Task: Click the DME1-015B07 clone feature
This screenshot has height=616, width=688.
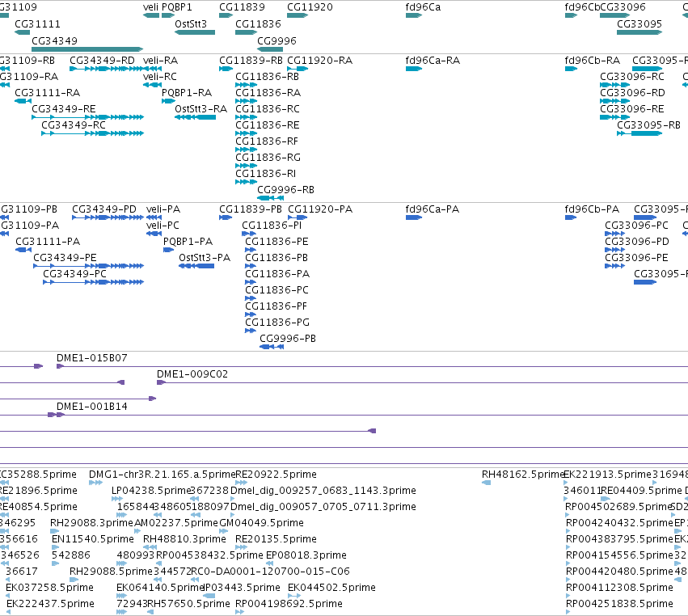Action: tap(92, 358)
